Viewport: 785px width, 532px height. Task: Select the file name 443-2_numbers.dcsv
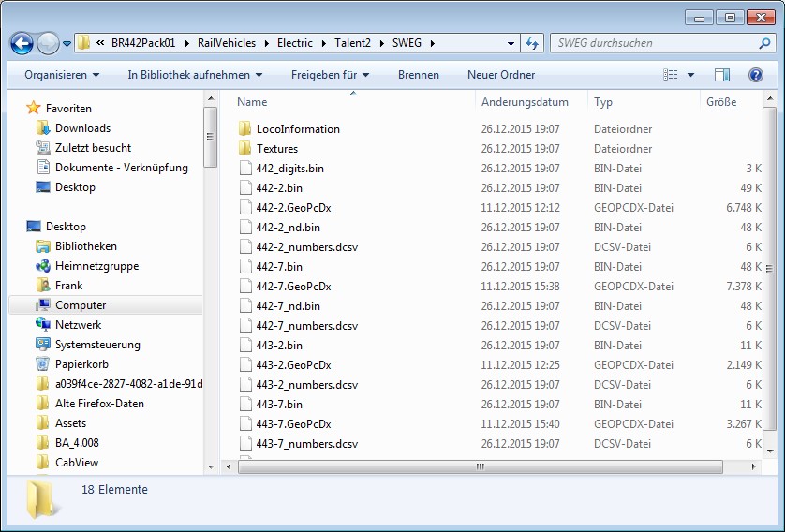[x=307, y=385]
